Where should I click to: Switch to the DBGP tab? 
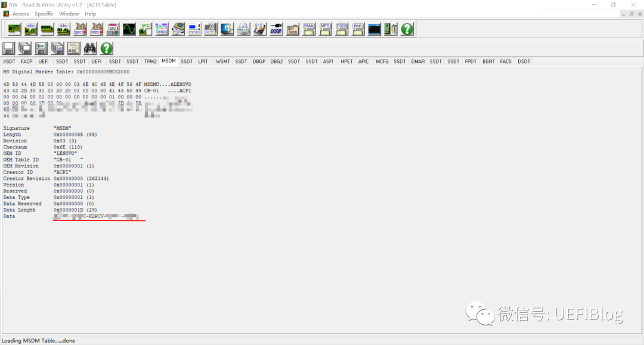259,61
